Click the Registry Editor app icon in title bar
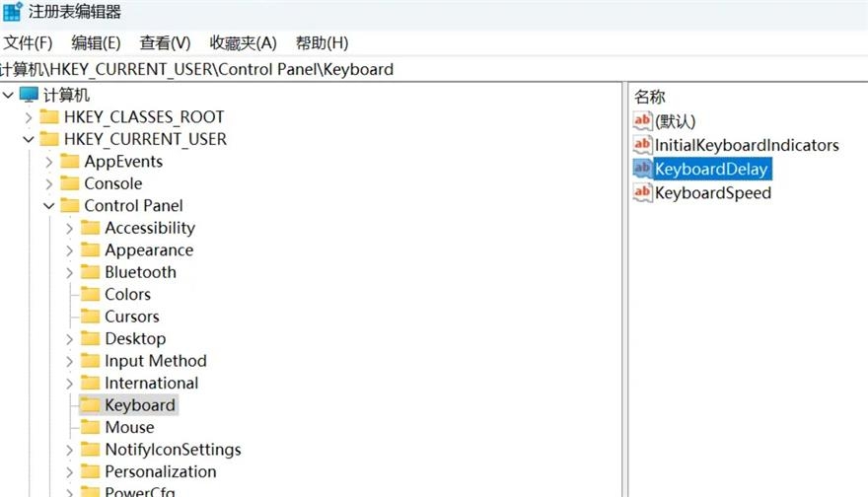Viewport: 868px width, 497px height. tap(13, 12)
